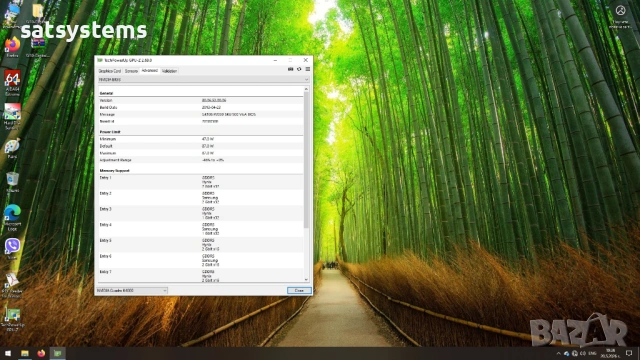640x360 pixels.
Task: Open the Hard Disk Sentinel desktop icon
Action: (x=12, y=116)
